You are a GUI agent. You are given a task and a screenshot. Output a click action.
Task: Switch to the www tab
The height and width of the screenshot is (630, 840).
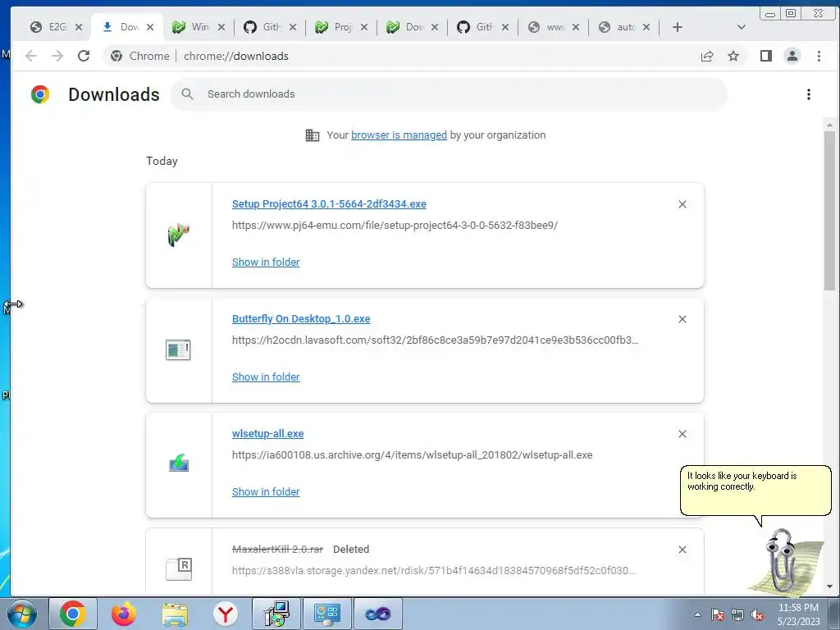point(547,27)
